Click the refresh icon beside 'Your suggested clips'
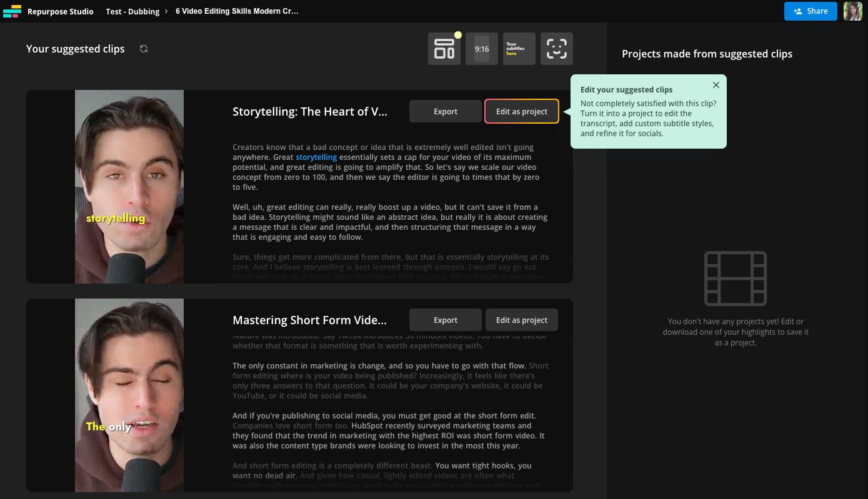This screenshot has width=868, height=499. tap(143, 49)
